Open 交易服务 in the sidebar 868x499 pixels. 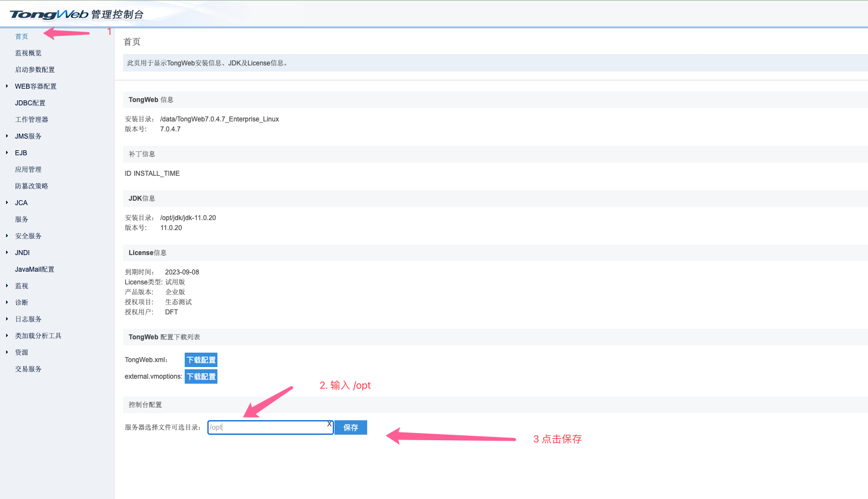coord(28,369)
